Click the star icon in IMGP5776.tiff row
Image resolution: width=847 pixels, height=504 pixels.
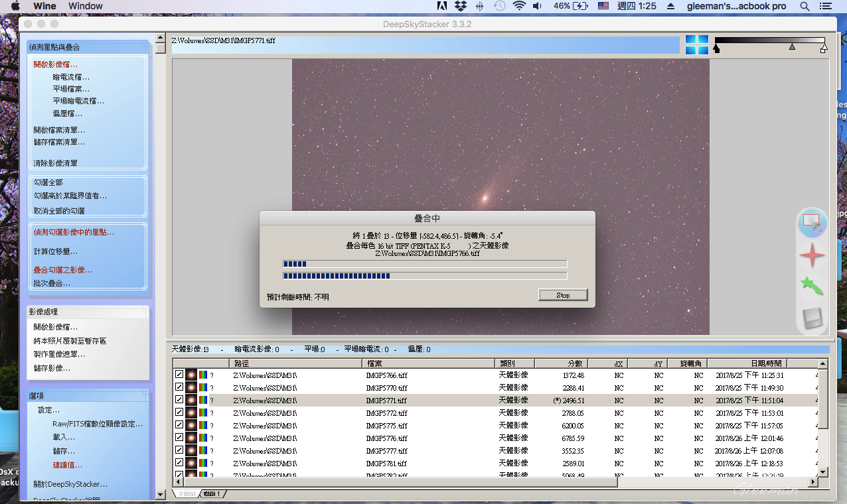pyautogui.click(x=191, y=438)
